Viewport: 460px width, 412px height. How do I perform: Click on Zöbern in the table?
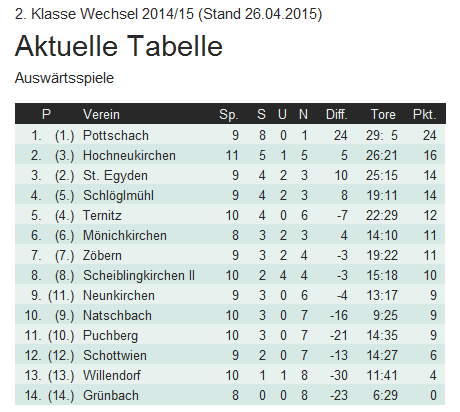(102, 255)
